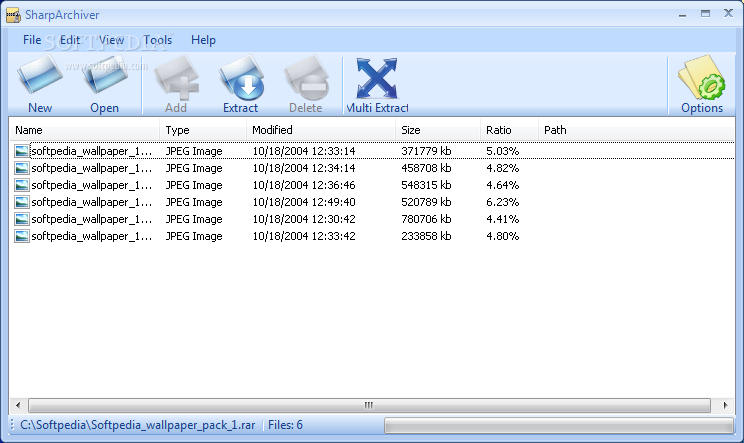The image size is (744, 443).
Task: Click the ratio value 6.23%
Action: tap(502, 202)
